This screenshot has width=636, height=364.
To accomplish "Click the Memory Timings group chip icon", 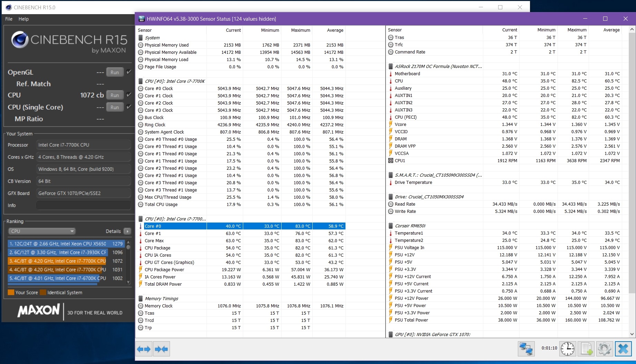I will (x=141, y=298).
